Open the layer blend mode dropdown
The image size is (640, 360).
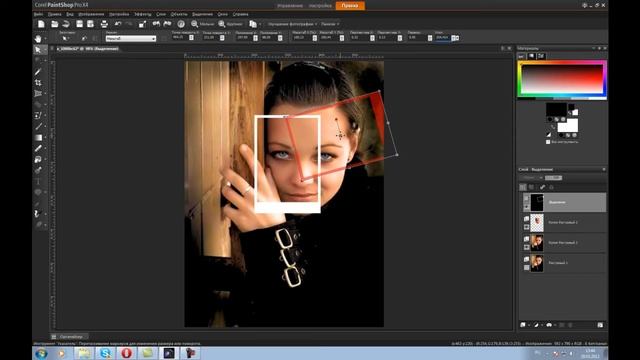pos(531,178)
